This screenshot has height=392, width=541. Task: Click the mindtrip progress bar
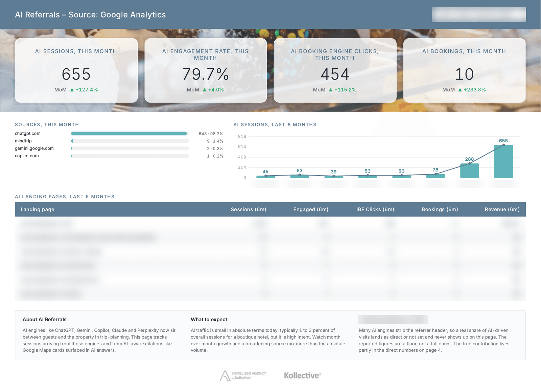pyautogui.click(x=130, y=141)
